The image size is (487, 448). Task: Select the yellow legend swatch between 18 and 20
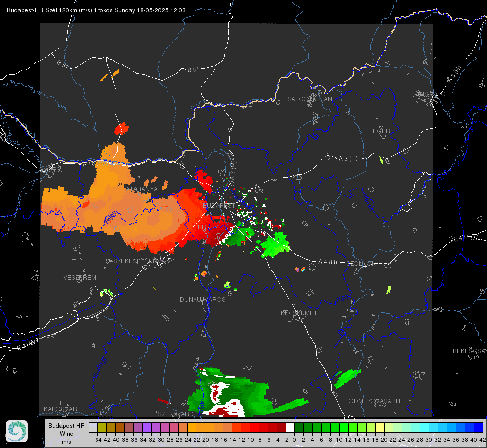(380, 428)
